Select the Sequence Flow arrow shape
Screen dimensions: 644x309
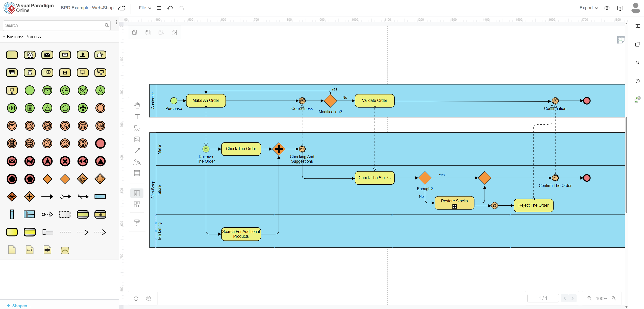[x=47, y=197]
